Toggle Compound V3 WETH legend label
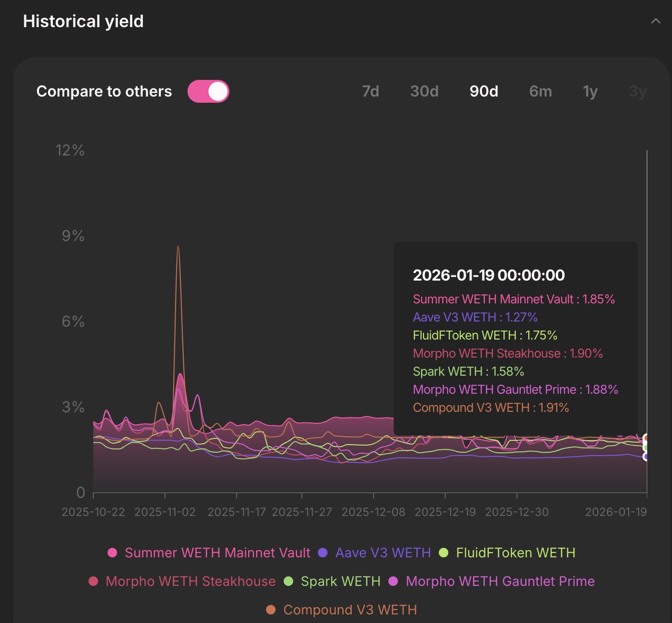The image size is (672, 623). 350,610
